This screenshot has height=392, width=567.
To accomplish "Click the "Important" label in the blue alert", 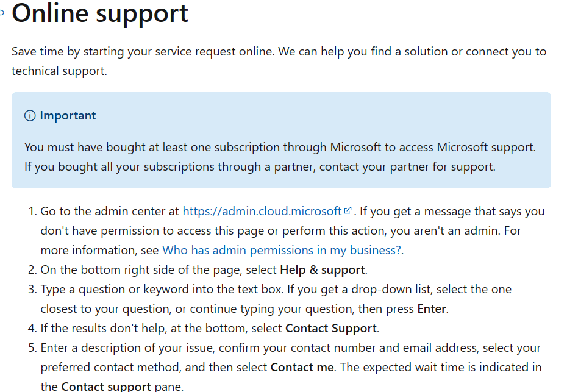I will [x=68, y=116].
